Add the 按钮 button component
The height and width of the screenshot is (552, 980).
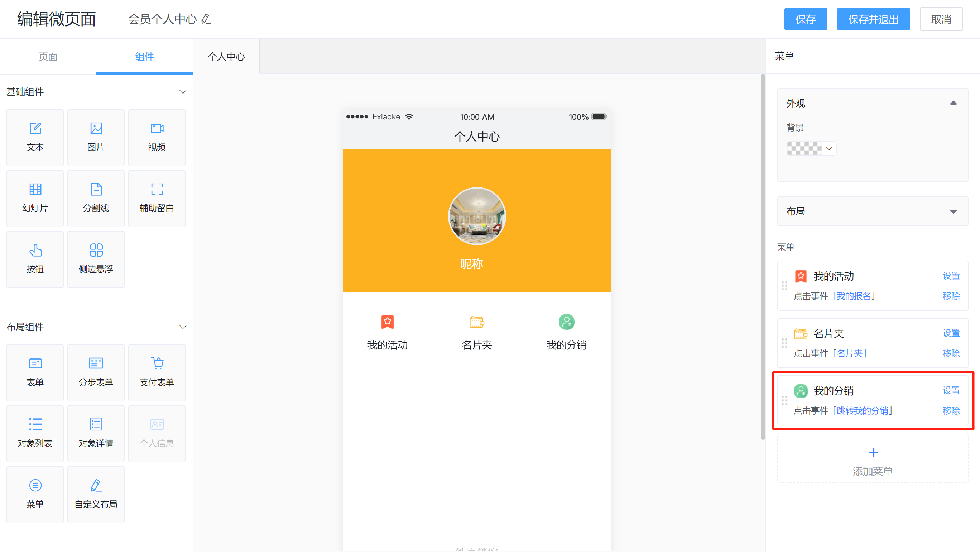point(35,259)
